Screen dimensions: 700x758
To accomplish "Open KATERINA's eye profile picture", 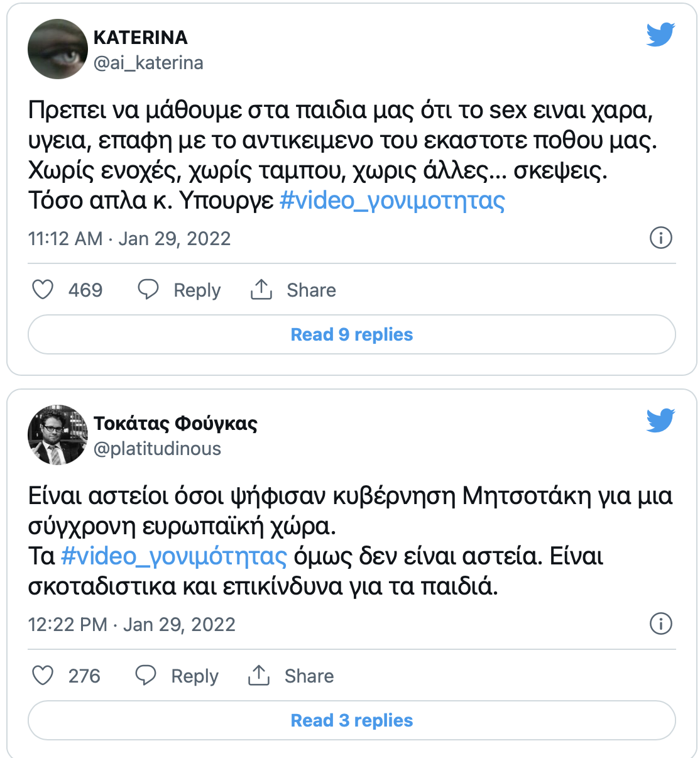I will coord(58,49).
